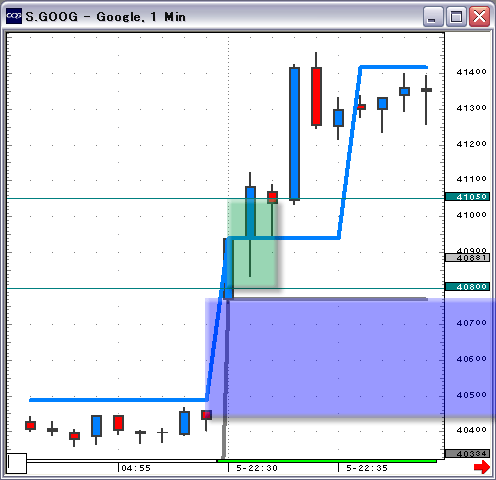Click the white box at chart bottom-left corner

point(17,463)
